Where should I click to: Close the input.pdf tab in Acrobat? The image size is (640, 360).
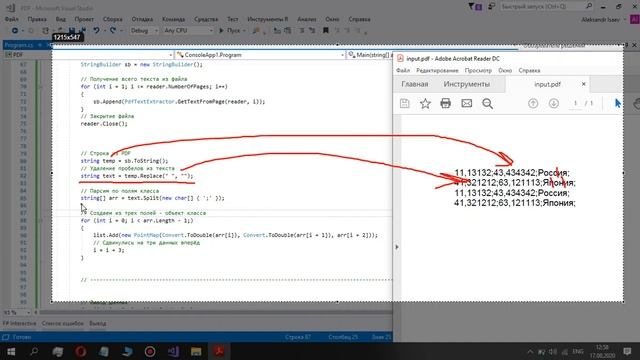pos(583,84)
